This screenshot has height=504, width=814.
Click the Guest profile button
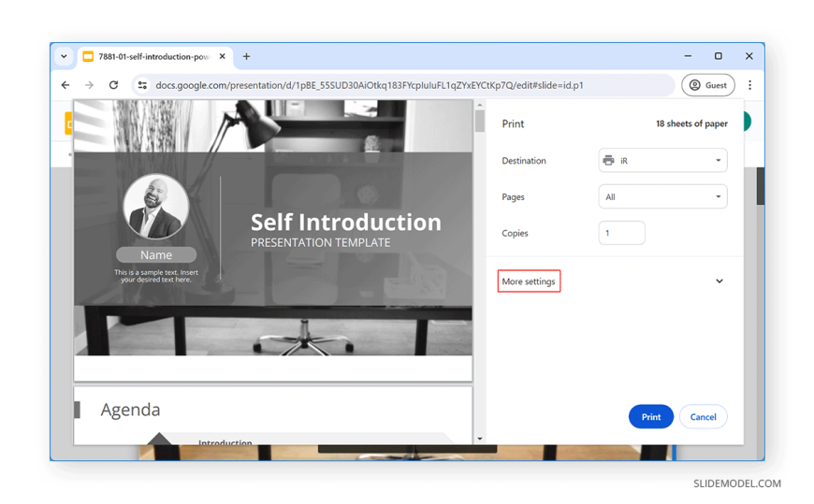coord(707,85)
